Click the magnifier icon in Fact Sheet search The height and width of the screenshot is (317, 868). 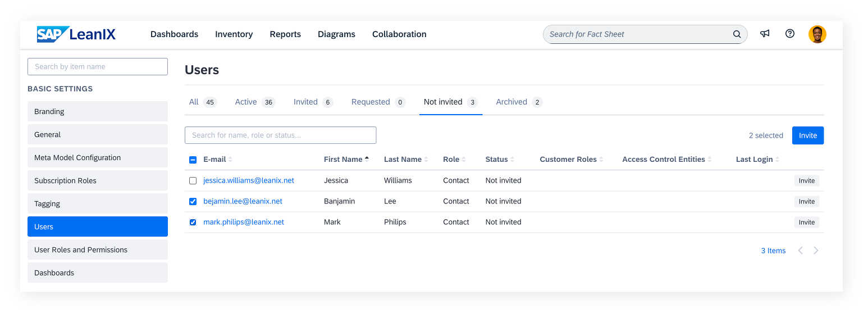click(x=737, y=34)
